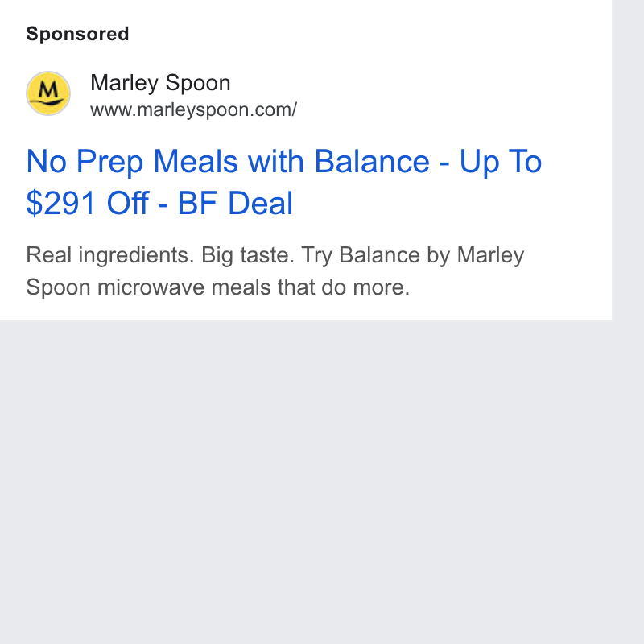Select the Sponsored label
This screenshot has height=644, width=644.
pos(77,34)
